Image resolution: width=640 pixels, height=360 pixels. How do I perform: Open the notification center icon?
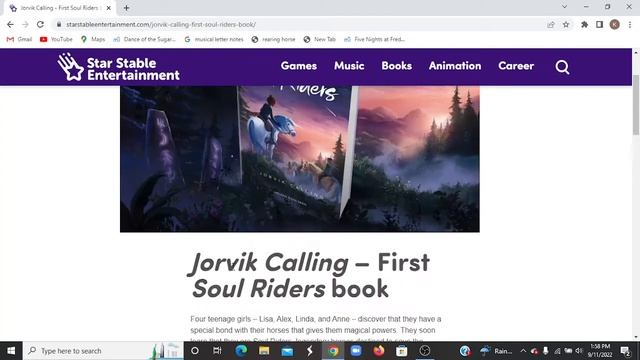625,351
